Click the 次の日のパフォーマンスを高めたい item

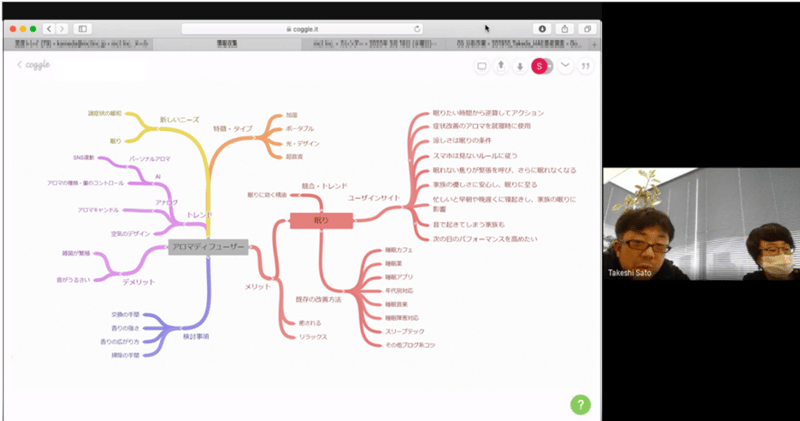485,239
